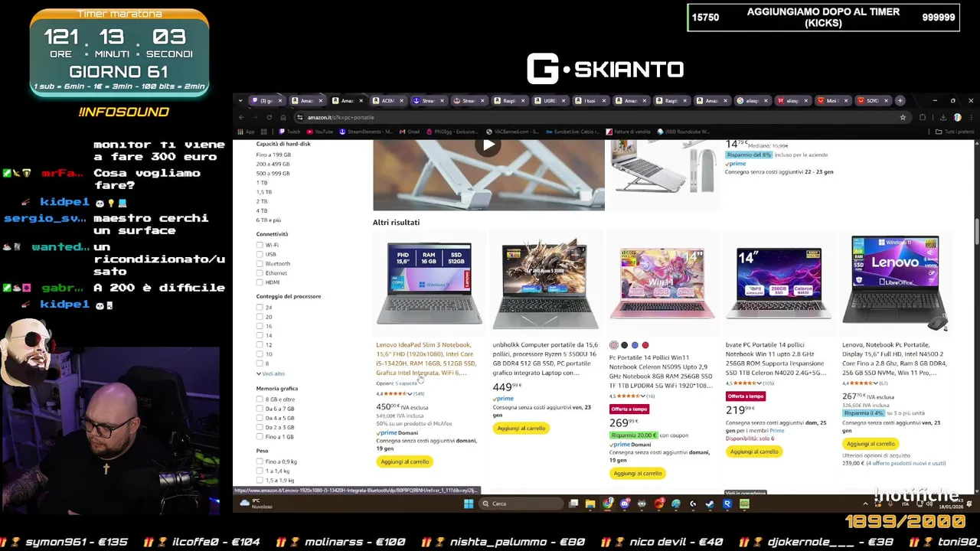This screenshot has height=551, width=980.
Task: Open the YouTube bookmark
Action: 320,132
